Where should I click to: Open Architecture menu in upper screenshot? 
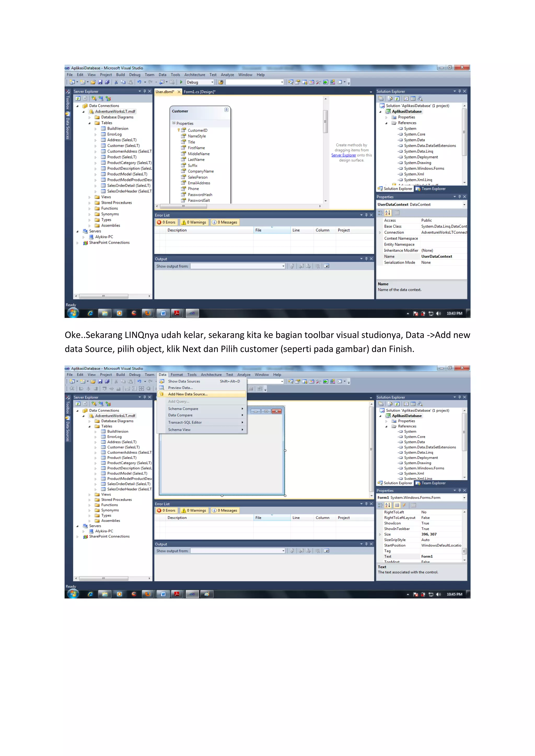pos(195,75)
